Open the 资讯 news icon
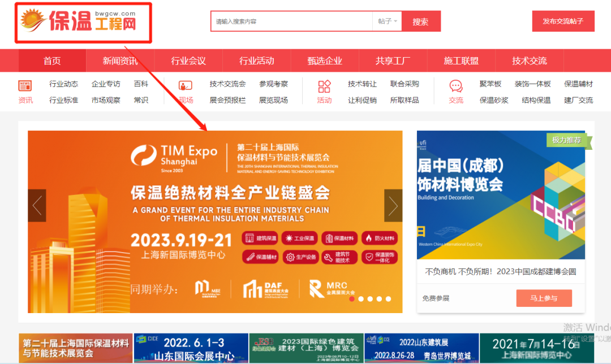 pyautogui.click(x=25, y=86)
